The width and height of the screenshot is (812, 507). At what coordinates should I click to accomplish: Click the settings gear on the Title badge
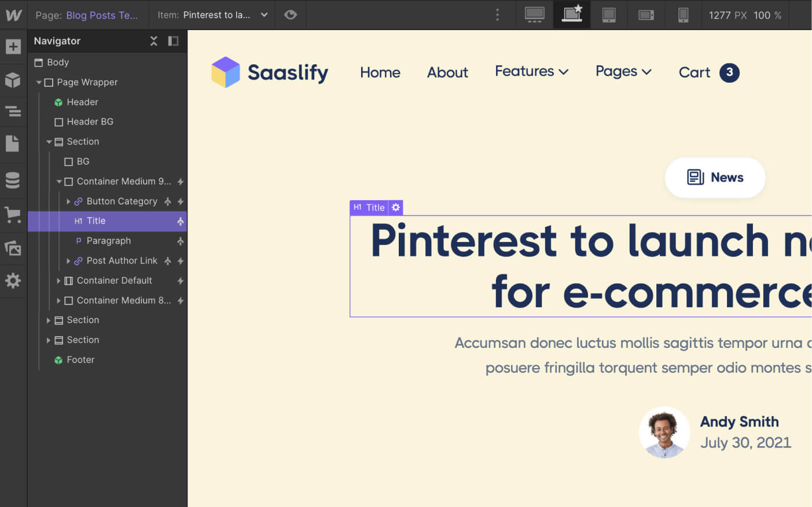[396, 207]
